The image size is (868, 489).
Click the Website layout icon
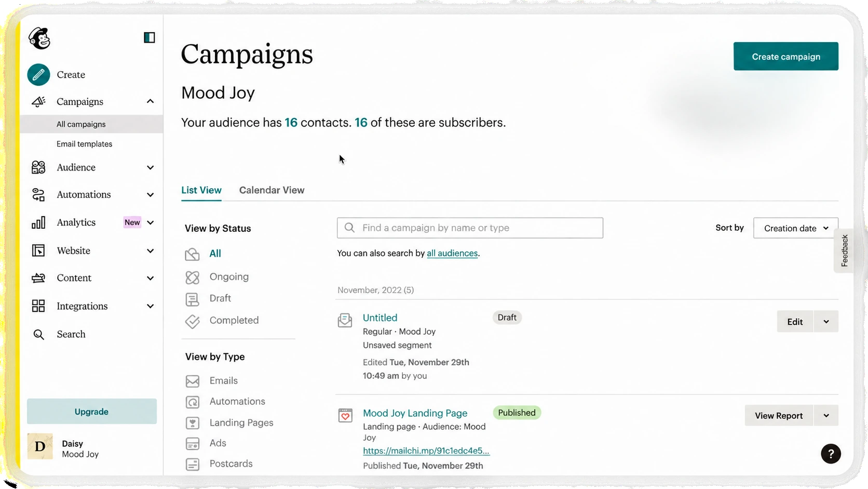38,250
